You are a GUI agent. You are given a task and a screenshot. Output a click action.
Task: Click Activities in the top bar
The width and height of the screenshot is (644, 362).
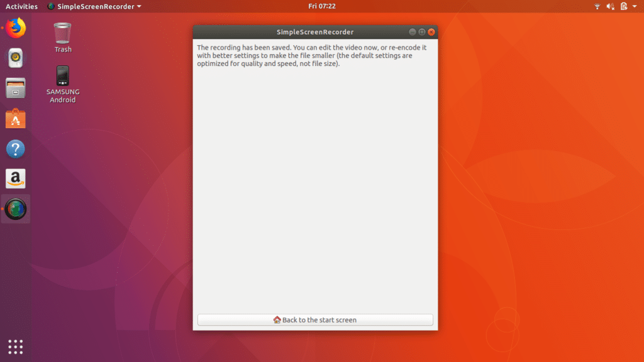pos(21,6)
